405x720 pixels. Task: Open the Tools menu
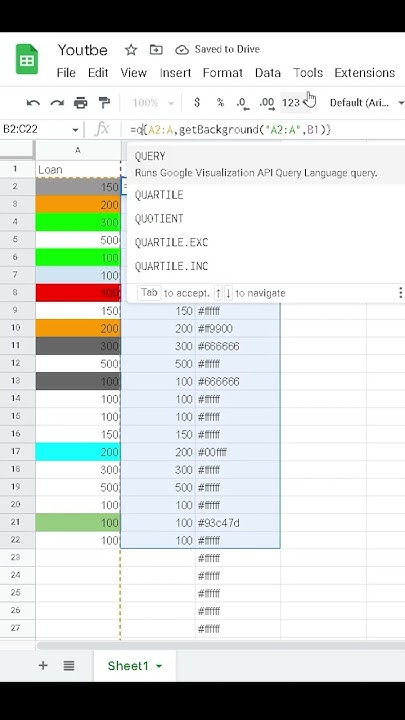[308, 73]
